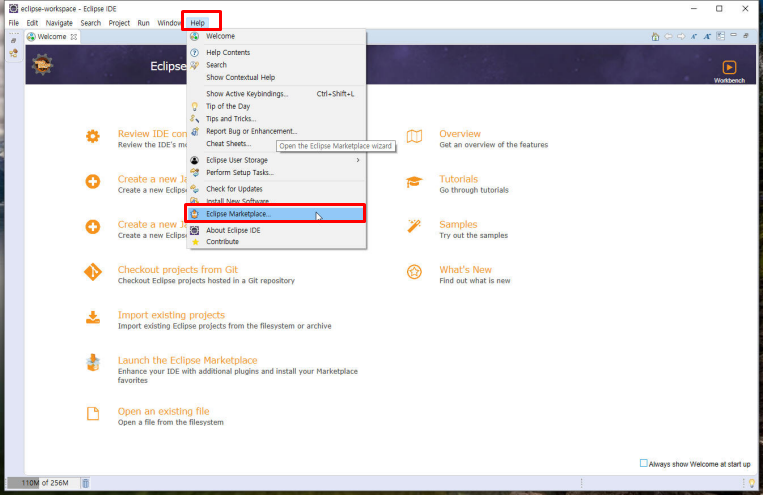Click the Import projects download icon
Viewport: 763px width, 495px height.
coord(92,317)
